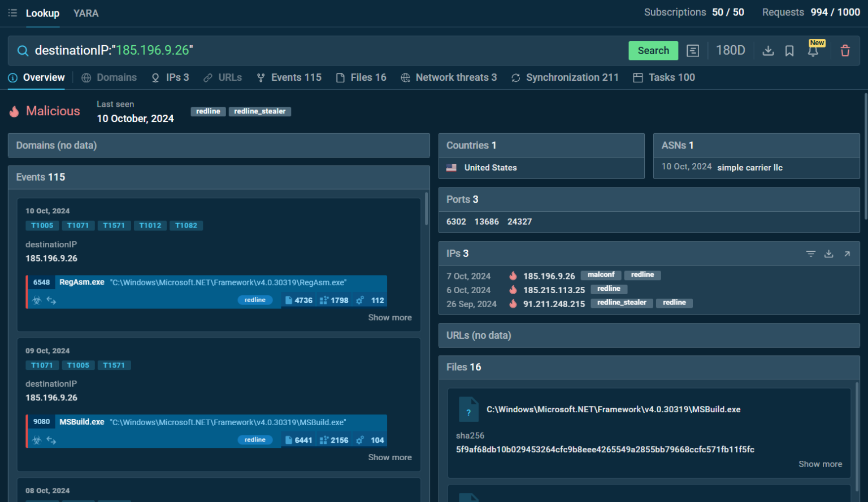Click the search magnifier icon in the query bar

[23, 50]
